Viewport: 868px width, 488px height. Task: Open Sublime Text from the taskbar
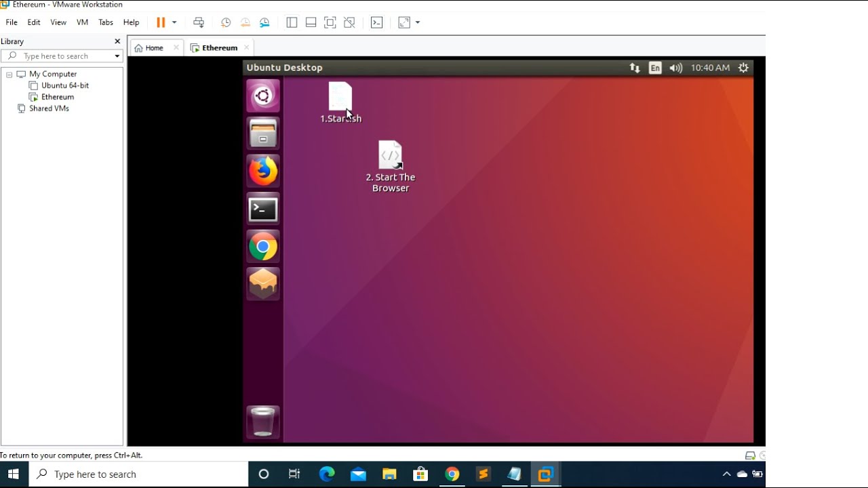[x=483, y=474]
